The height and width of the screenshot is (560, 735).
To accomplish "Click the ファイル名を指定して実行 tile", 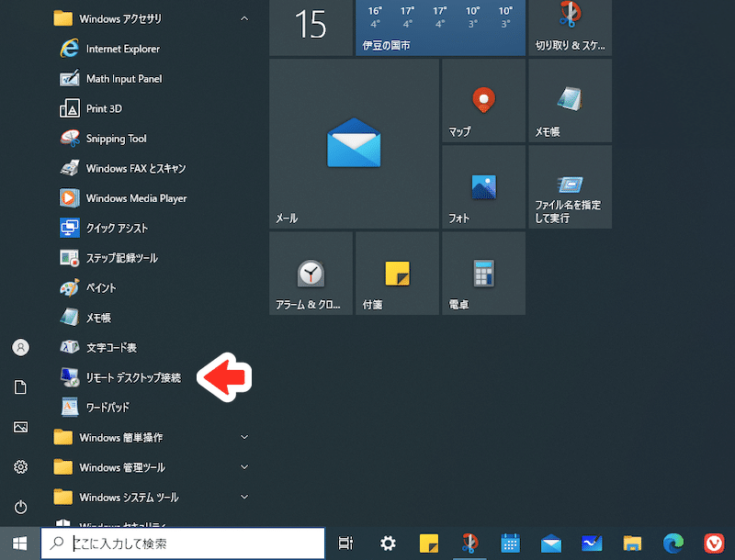I will click(x=570, y=187).
